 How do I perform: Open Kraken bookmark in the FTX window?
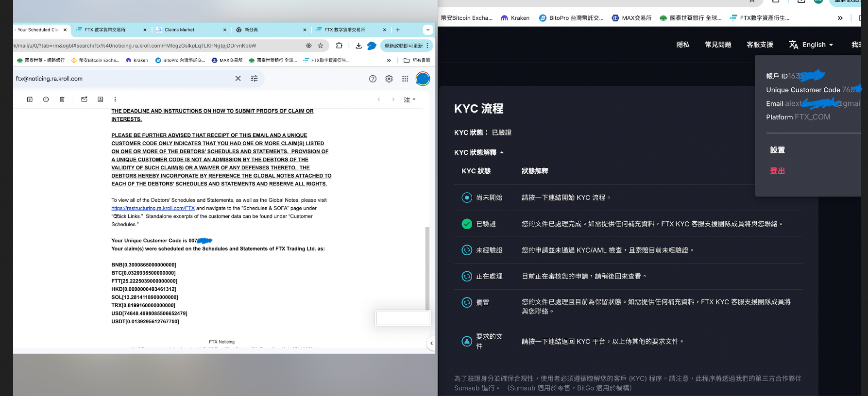coord(515,18)
